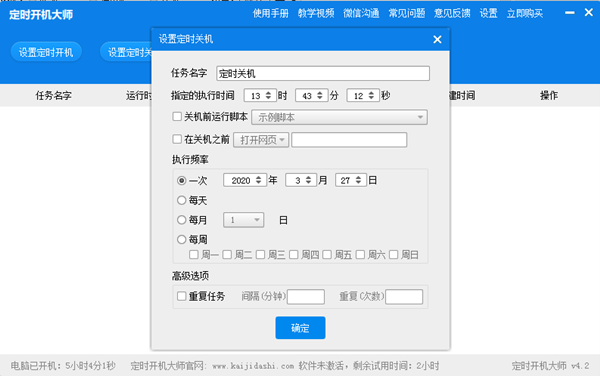The height and width of the screenshot is (377, 600).
Task: Enable 关机前运行脚本 checkbox
Action: click(177, 116)
